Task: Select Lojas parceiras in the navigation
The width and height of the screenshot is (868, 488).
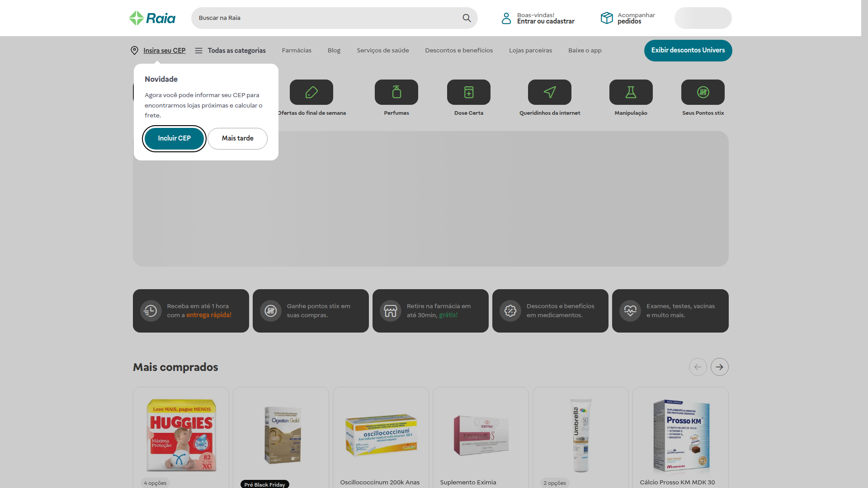Action: tap(530, 50)
